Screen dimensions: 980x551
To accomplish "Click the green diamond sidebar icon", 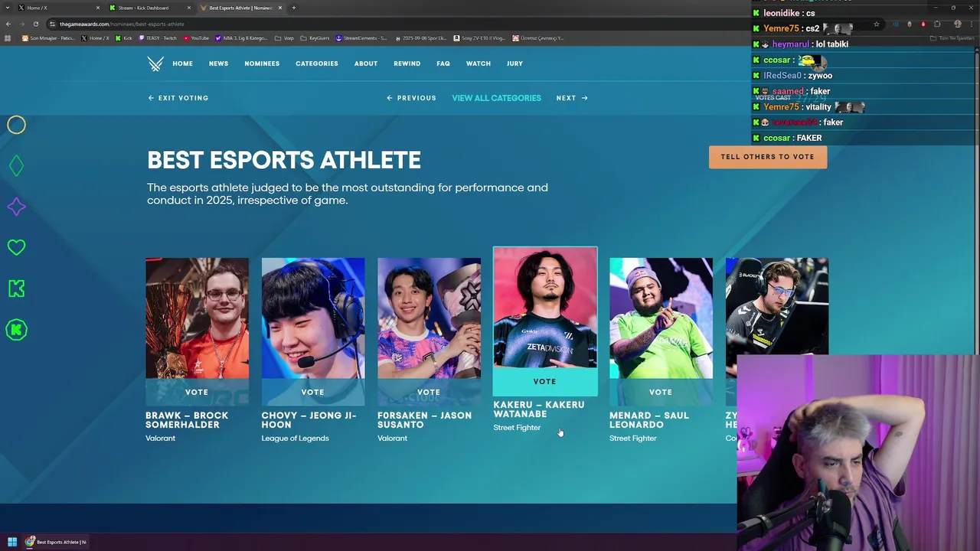I will point(16,165).
